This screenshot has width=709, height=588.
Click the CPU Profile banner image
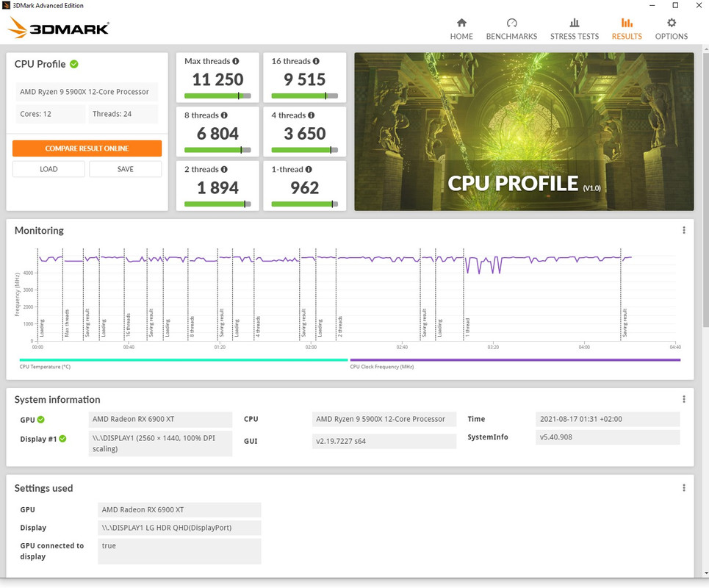524,132
